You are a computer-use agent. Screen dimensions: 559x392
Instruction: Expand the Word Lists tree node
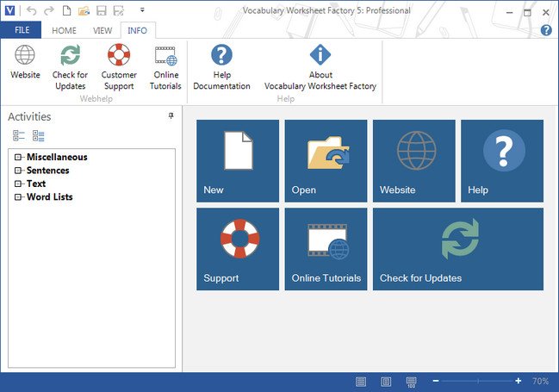pyautogui.click(x=18, y=197)
